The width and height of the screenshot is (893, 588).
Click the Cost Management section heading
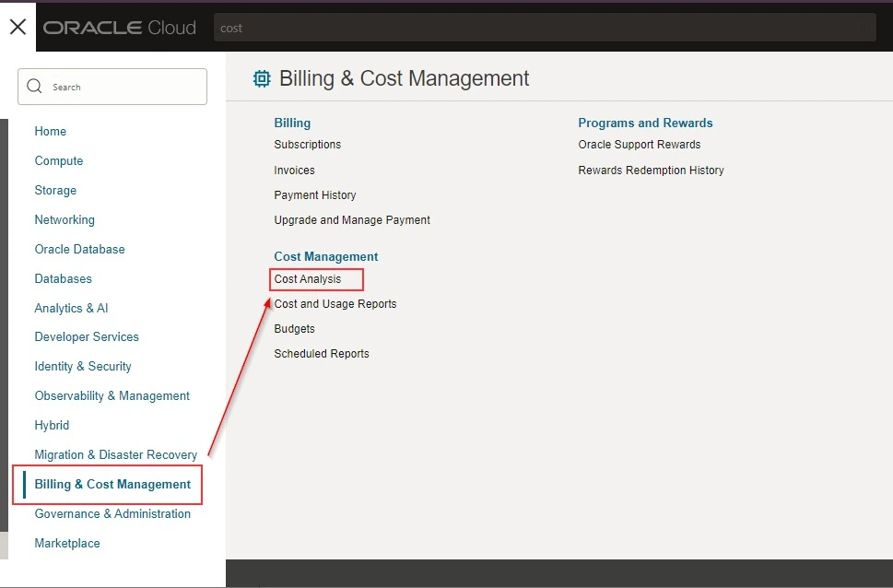click(325, 256)
